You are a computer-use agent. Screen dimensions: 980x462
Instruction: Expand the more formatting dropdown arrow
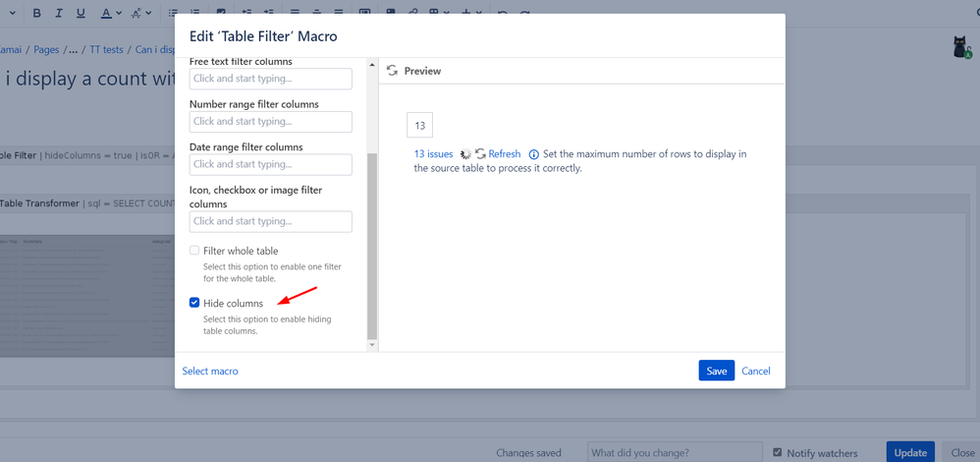point(148,13)
